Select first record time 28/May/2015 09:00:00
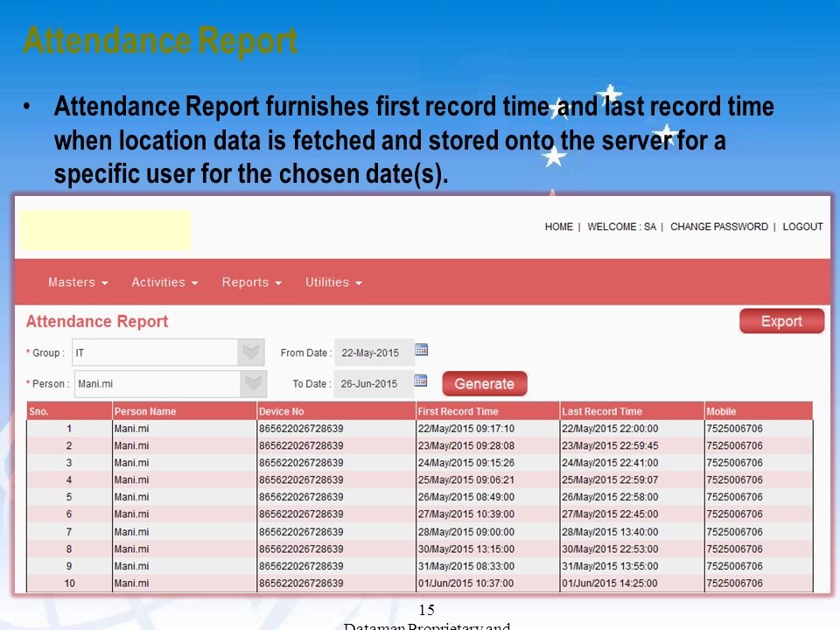 point(466,532)
